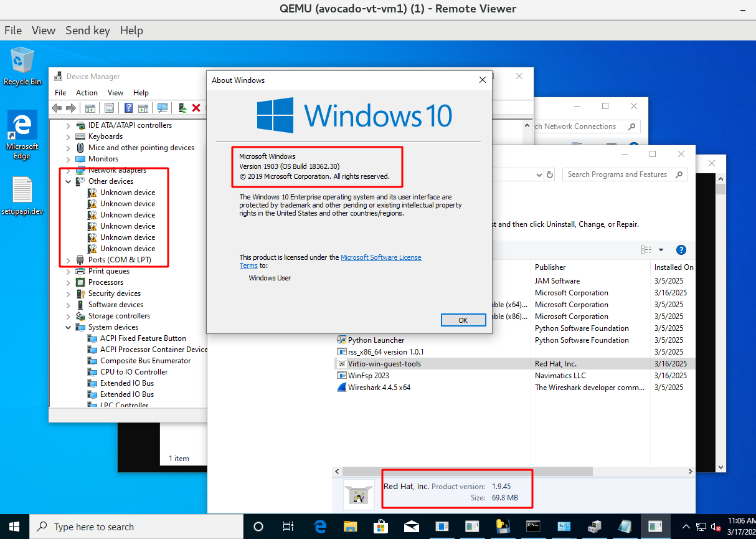The width and height of the screenshot is (756, 539).
Task: Select the setupapi.dev file on desktop
Action: tap(22, 196)
